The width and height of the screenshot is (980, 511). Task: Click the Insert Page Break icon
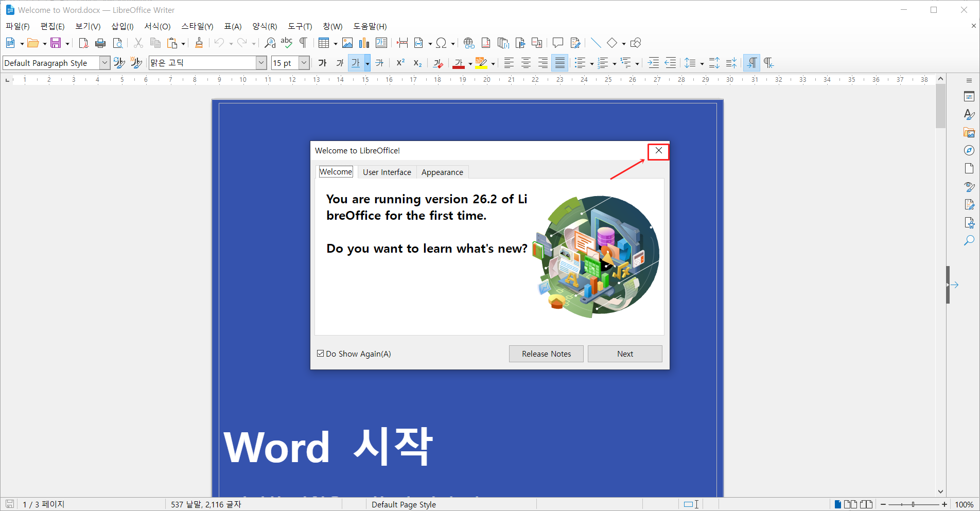coord(402,43)
